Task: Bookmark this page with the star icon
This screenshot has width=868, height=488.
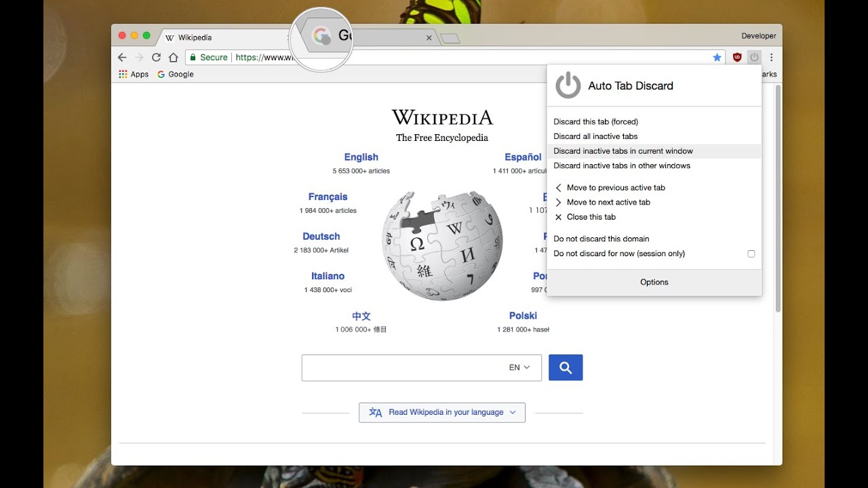Action: click(717, 58)
